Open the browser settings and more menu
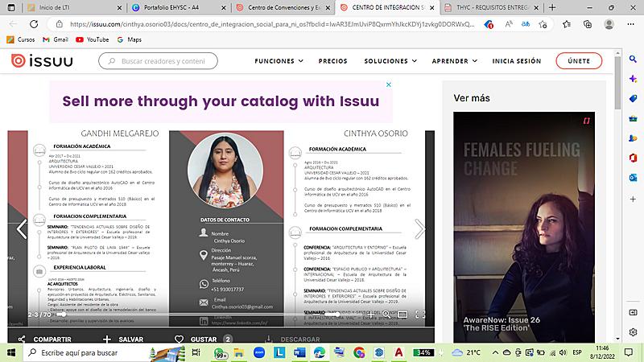 (631, 24)
